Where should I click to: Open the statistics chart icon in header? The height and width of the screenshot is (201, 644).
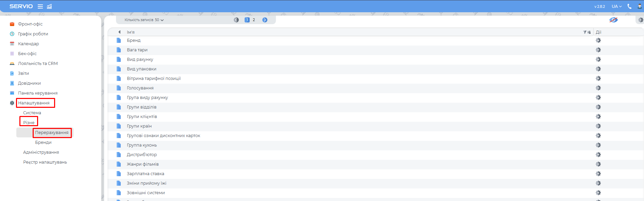[49, 6]
